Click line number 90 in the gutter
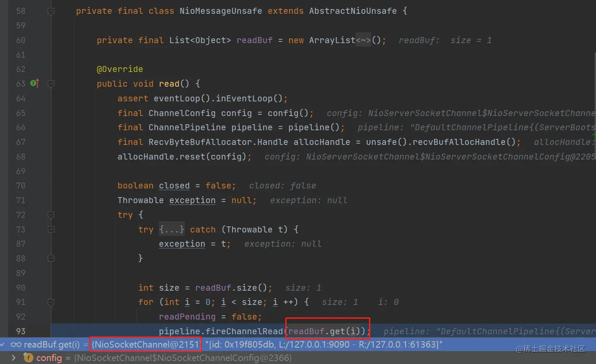Screen dimensions: 596x364 [21, 288]
